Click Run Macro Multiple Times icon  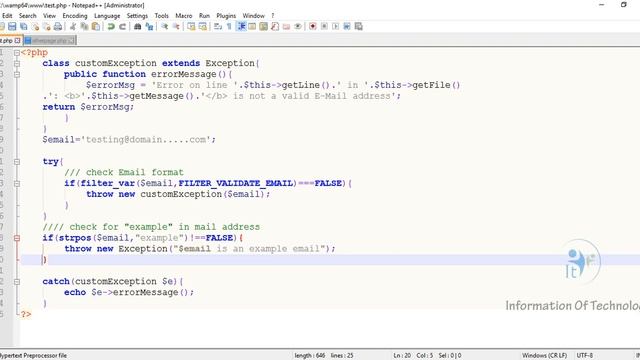click(x=347, y=27)
